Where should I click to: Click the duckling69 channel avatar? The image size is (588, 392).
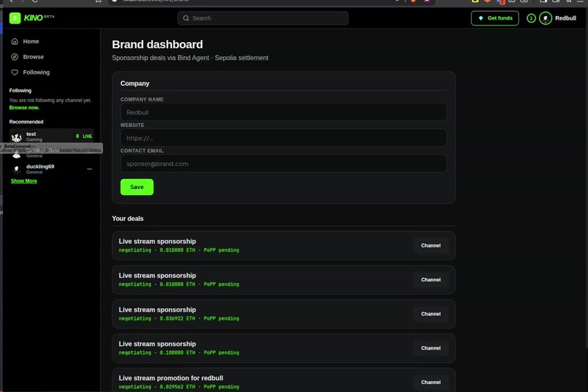[17, 169]
